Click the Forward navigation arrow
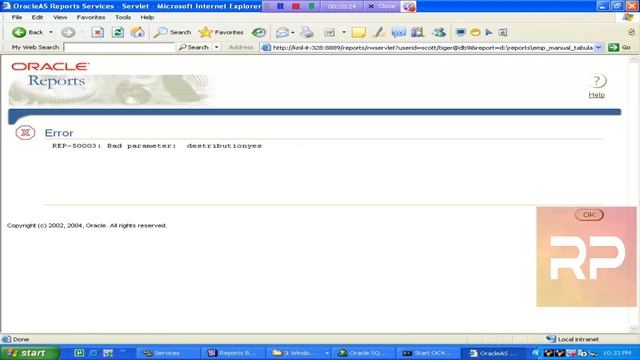 pyautogui.click(x=68, y=32)
